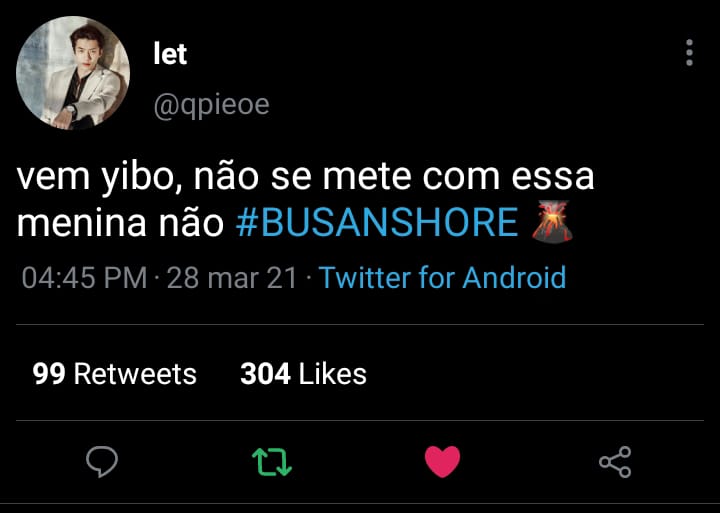Click the 04:45 PM timestamp
Image resolution: width=720 pixels, height=513 pixels.
click(x=84, y=277)
